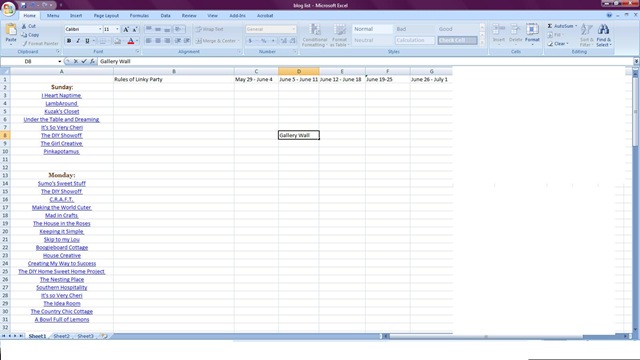
Task: Switch to the Page Layout ribbon tab
Action: (106, 16)
